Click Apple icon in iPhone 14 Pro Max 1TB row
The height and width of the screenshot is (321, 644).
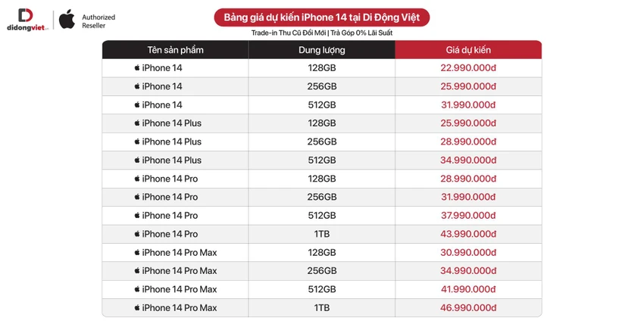(x=137, y=308)
